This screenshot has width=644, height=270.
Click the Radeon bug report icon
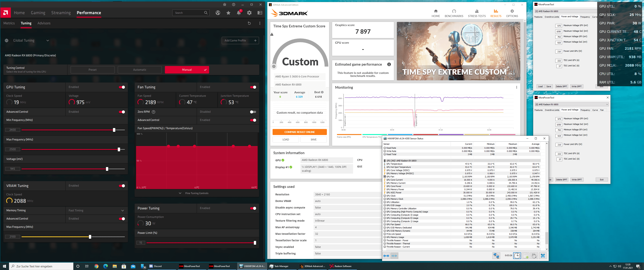pyautogui.click(x=224, y=4)
